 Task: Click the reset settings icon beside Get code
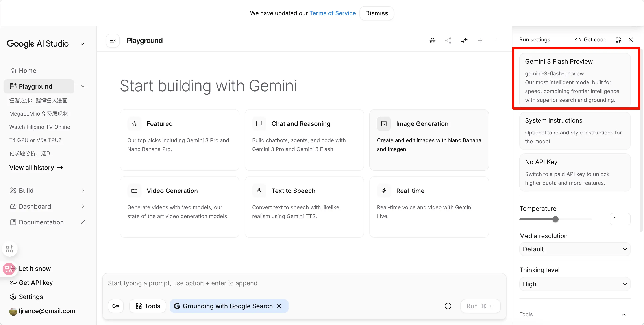tap(618, 40)
